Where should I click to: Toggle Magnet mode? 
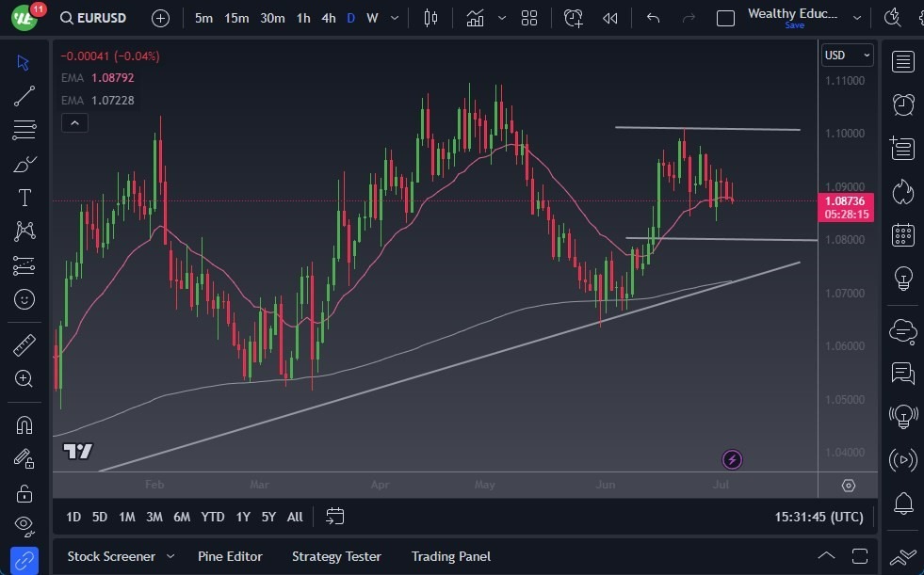[x=24, y=423]
